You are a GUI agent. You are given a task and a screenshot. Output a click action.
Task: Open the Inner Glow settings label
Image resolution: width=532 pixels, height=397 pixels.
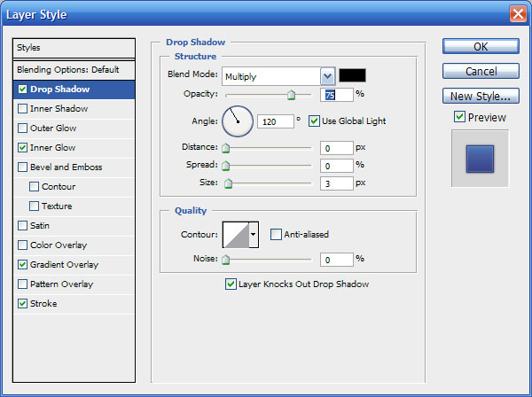53,148
